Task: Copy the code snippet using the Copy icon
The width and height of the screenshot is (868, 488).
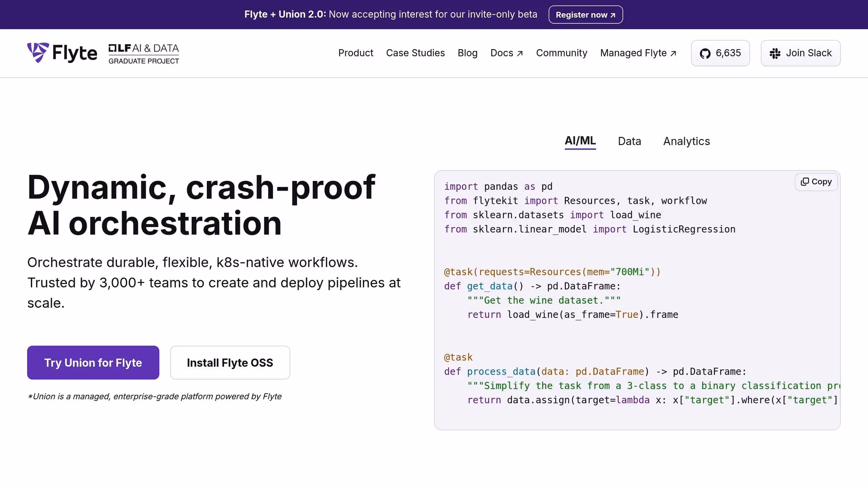Action: [804, 182]
